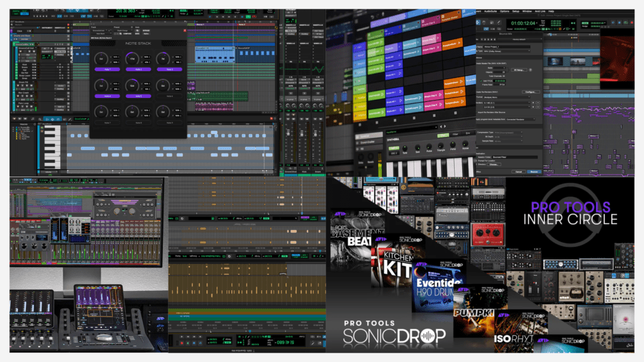Screen dimensions: 644x362
Task: Select the pencil tool beside the timecode counter
Action: [x=499, y=23]
